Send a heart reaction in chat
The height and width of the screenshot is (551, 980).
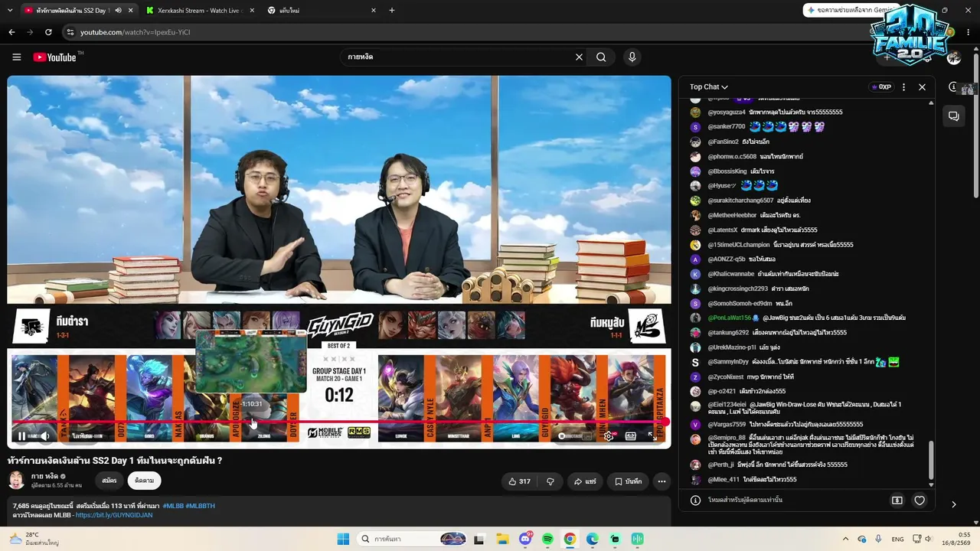click(x=920, y=500)
